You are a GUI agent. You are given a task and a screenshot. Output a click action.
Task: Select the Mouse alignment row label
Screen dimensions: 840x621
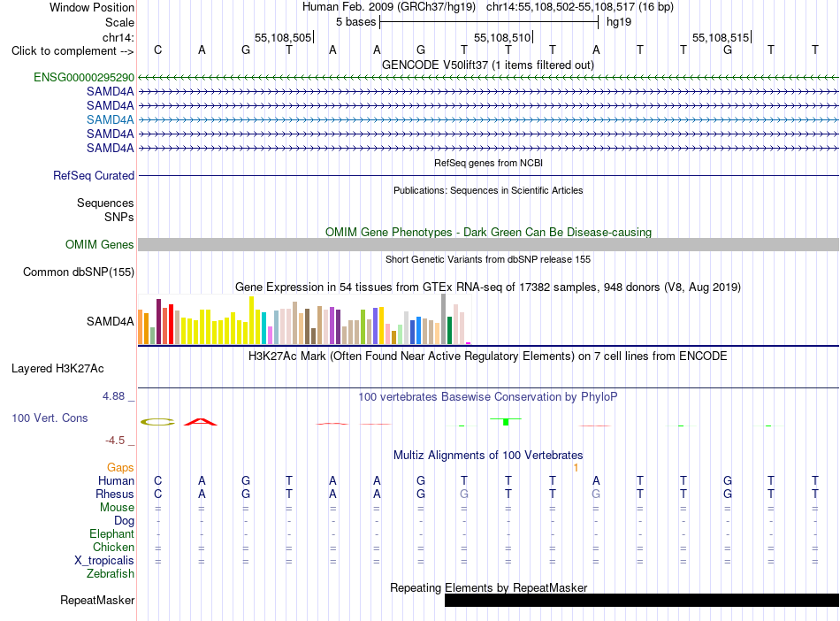pyautogui.click(x=117, y=508)
